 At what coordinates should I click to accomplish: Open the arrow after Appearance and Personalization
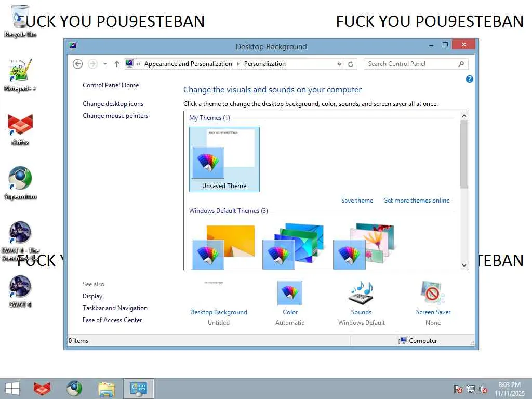coord(238,64)
